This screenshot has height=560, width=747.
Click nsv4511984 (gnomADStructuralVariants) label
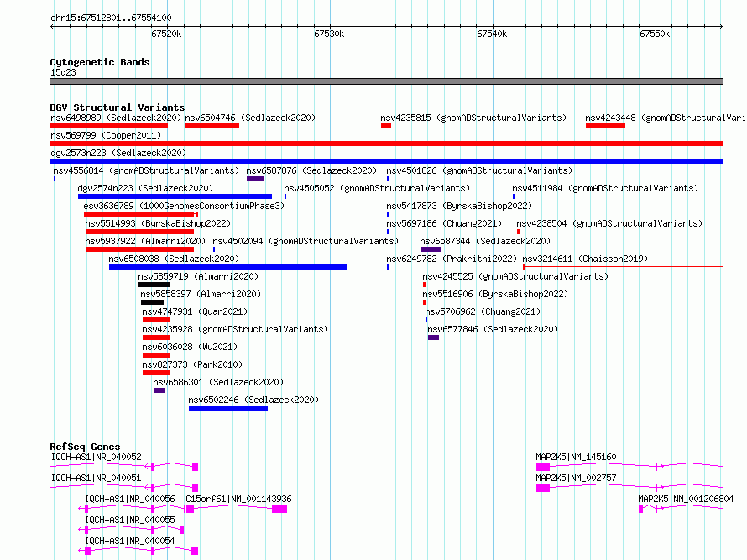[x=605, y=188]
